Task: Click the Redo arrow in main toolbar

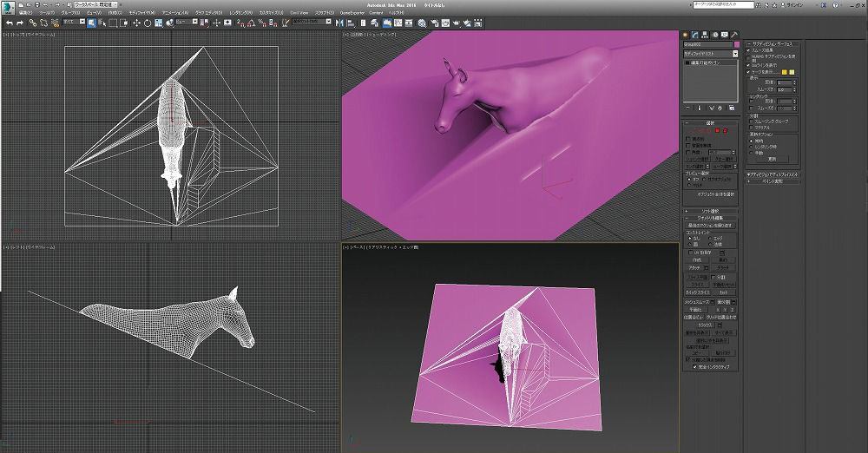Action: [19, 23]
